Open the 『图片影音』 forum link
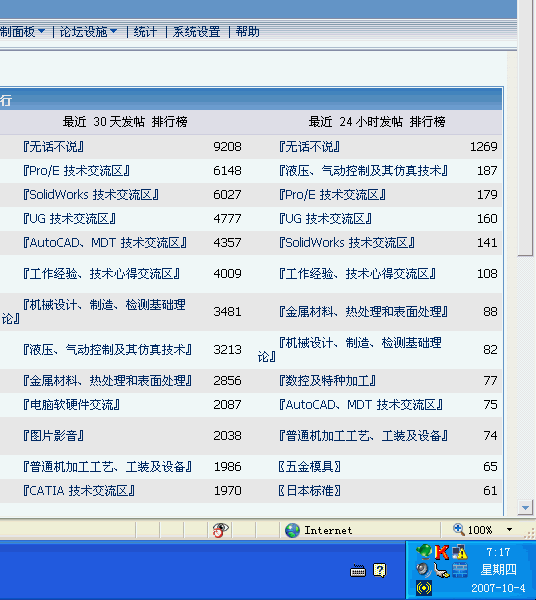Image resolution: width=536 pixels, height=600 pixels. tap(53, 436)
